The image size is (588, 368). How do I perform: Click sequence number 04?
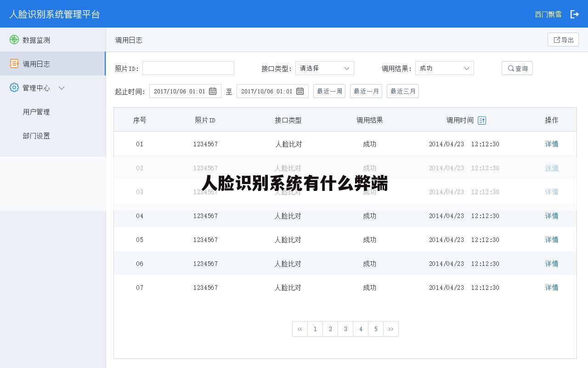(x=140, y=216)
